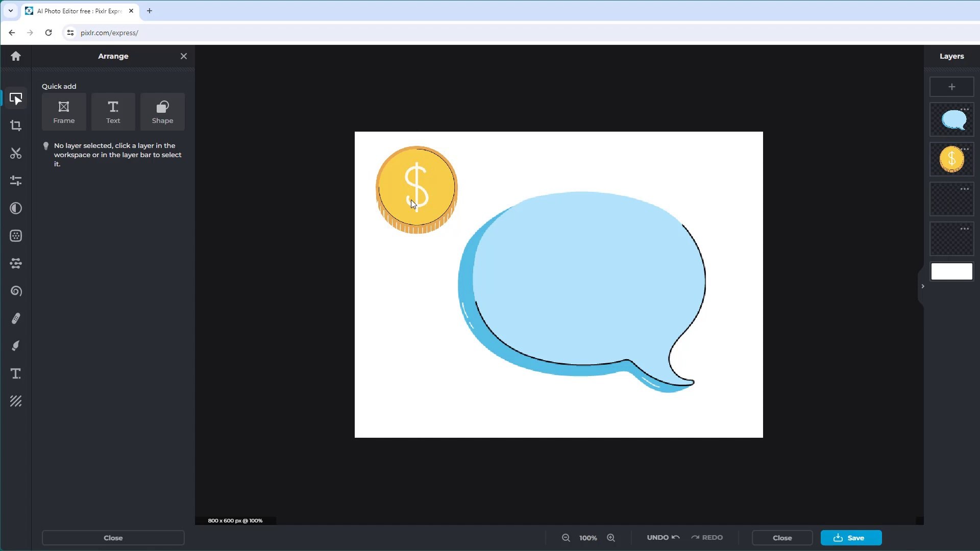This screenshot has height=551, width=980.
Task: Collapse the Layers panel with arrow
Action: pos(922,286)
